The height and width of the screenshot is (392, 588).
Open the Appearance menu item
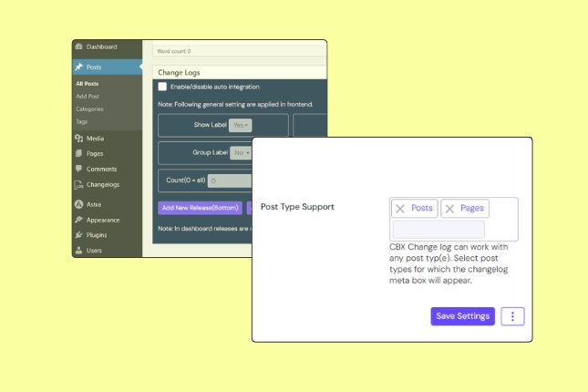108,221
